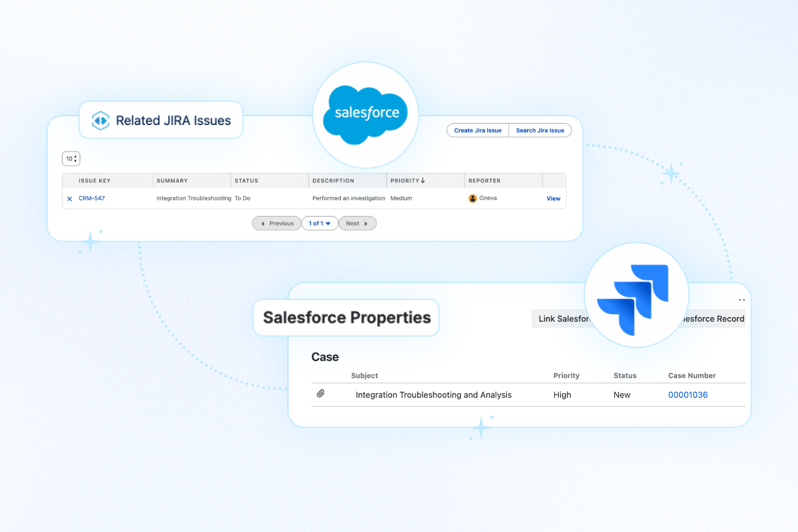Click the High priority value

[x=562, y=395]
